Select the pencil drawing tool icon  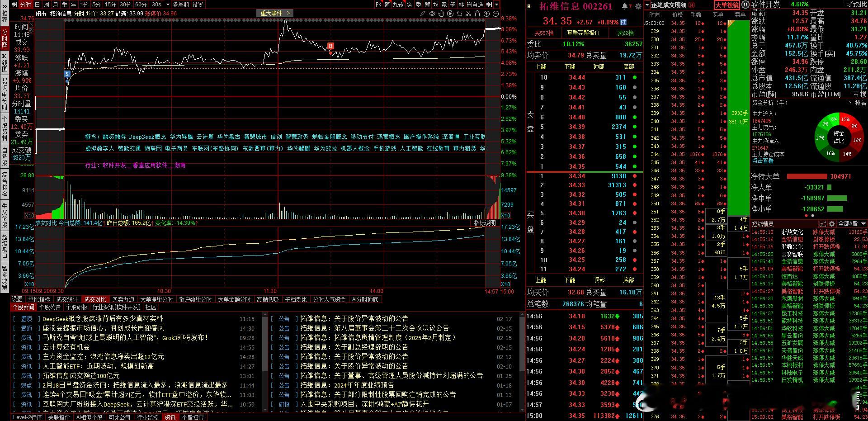pos(423,14)
